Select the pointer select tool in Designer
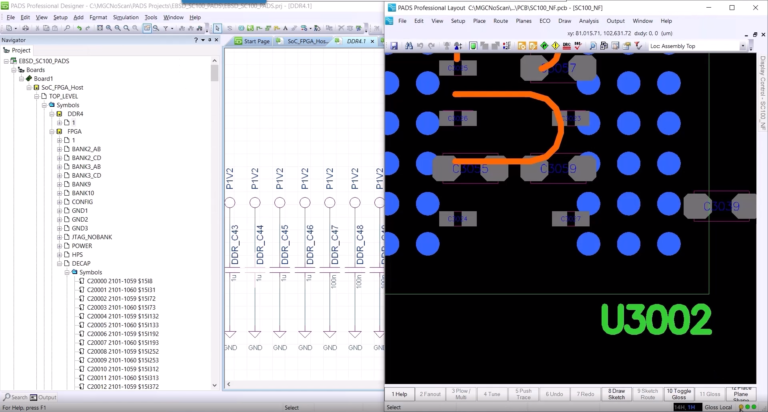The height and width of the screenshot is (412, 768). click(217, 28)
